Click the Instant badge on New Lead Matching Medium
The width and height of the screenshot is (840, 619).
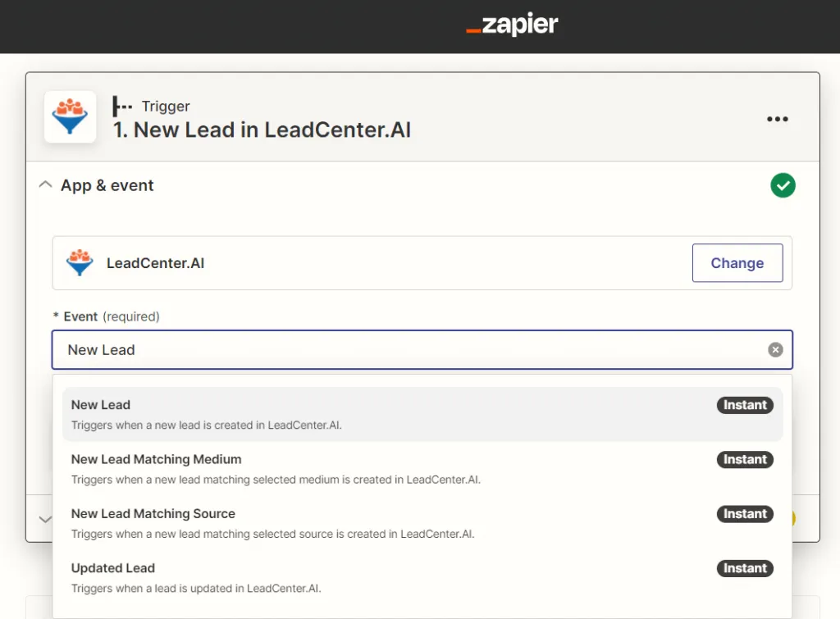pyautogui.click(x=745, y=459)
